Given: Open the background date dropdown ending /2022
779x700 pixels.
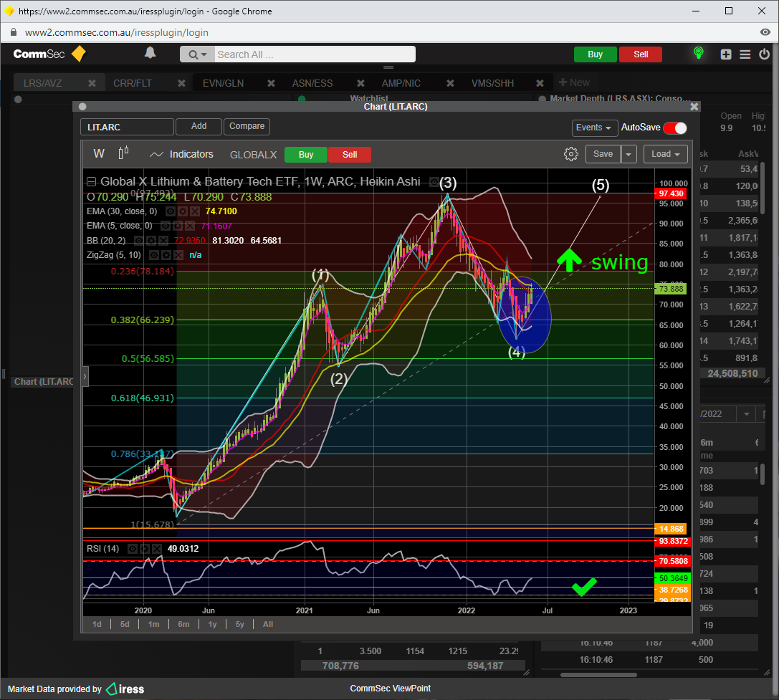Looking at the screenshot, I should coord(746,414).
